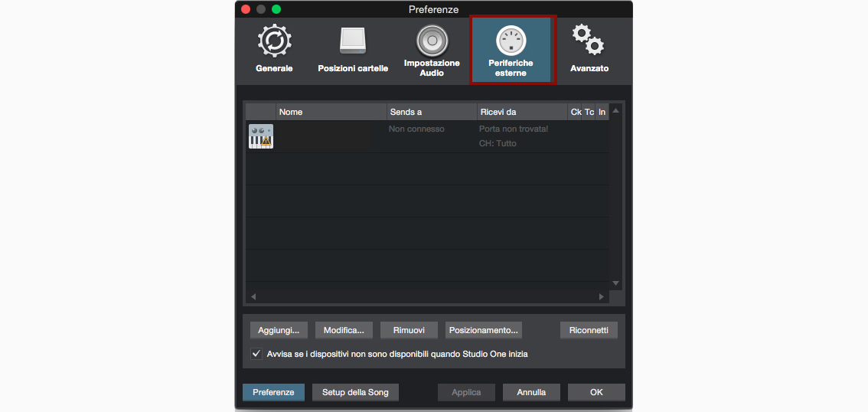Confirm with the OK button
The image size is (868, 412).
click(x=596, y=392)
